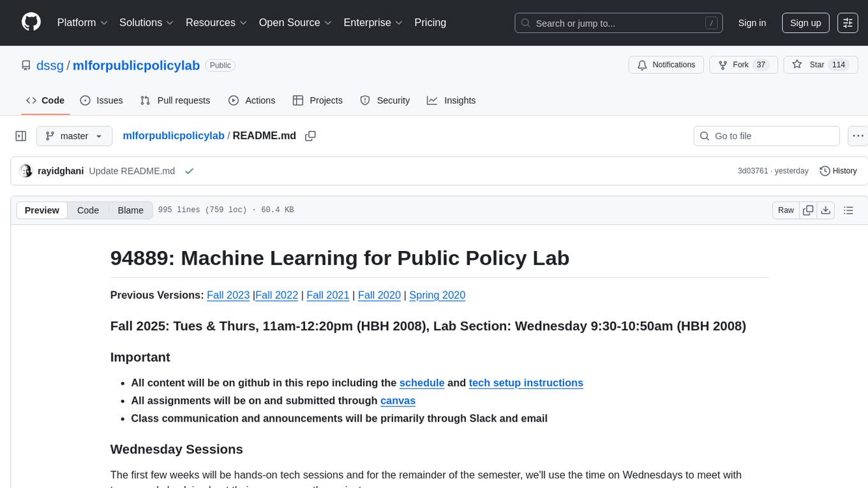Click the Notifications bell button

tap(666, 65)
